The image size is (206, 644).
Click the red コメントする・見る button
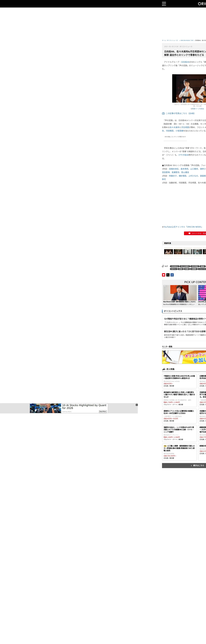pos(196,233)
